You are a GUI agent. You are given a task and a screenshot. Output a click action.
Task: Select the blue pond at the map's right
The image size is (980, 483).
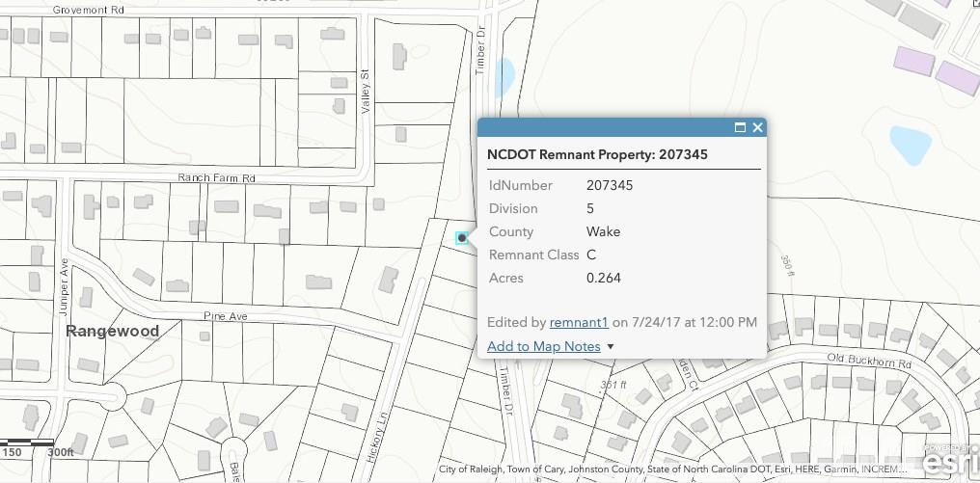[911, 145]
